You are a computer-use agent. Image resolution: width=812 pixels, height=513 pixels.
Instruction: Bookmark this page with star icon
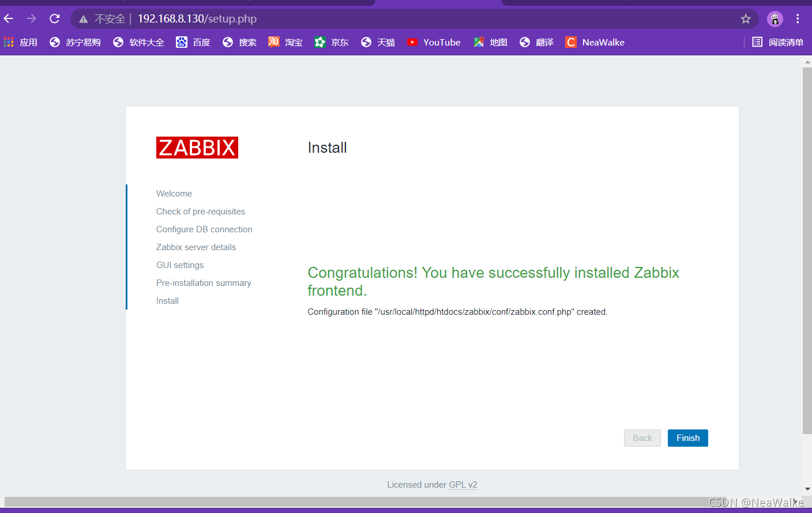coord(746,19)
